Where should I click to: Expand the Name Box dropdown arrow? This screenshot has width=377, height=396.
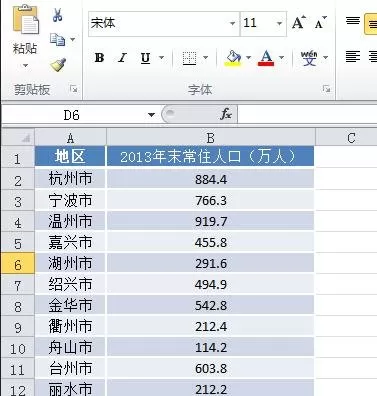pos(151,115)
